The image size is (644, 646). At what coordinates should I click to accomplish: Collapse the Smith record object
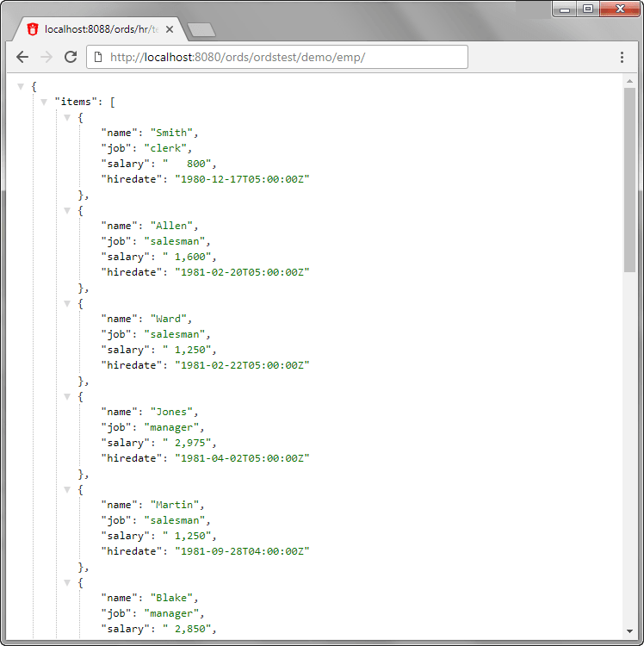(67, 117)
